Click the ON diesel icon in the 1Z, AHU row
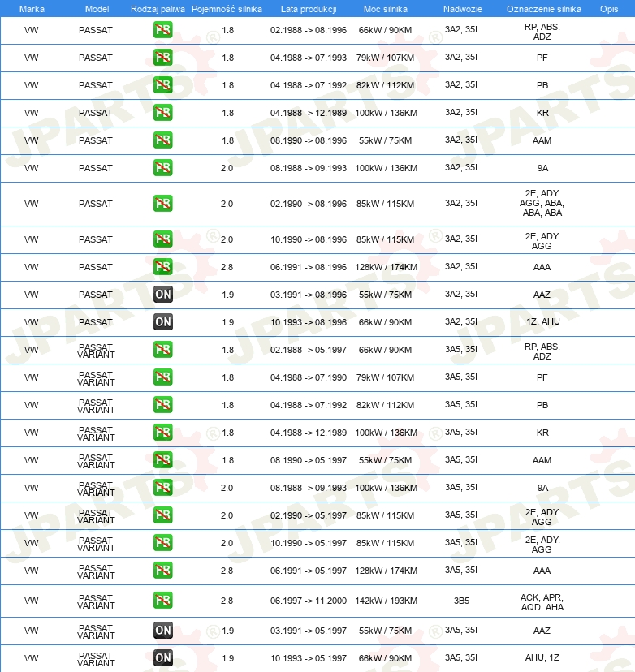This screenshot has width=635, height=672. point(163,322)
